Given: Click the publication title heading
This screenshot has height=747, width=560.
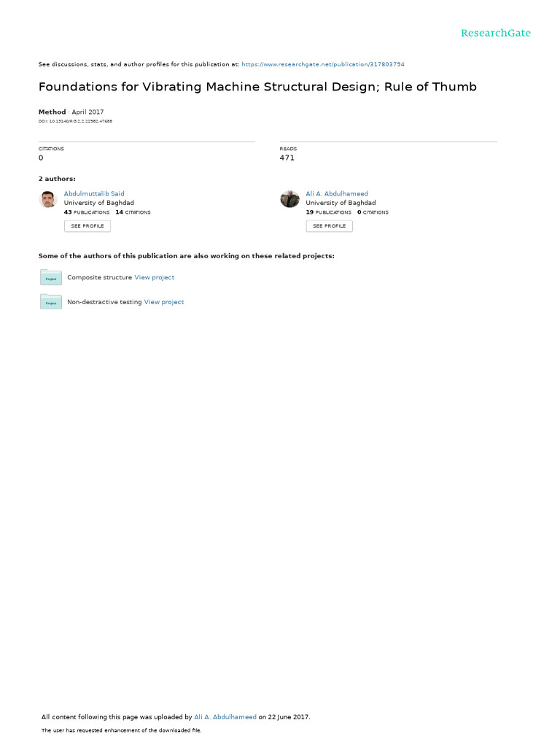Looking at the screenshot, I should (257, 87).
